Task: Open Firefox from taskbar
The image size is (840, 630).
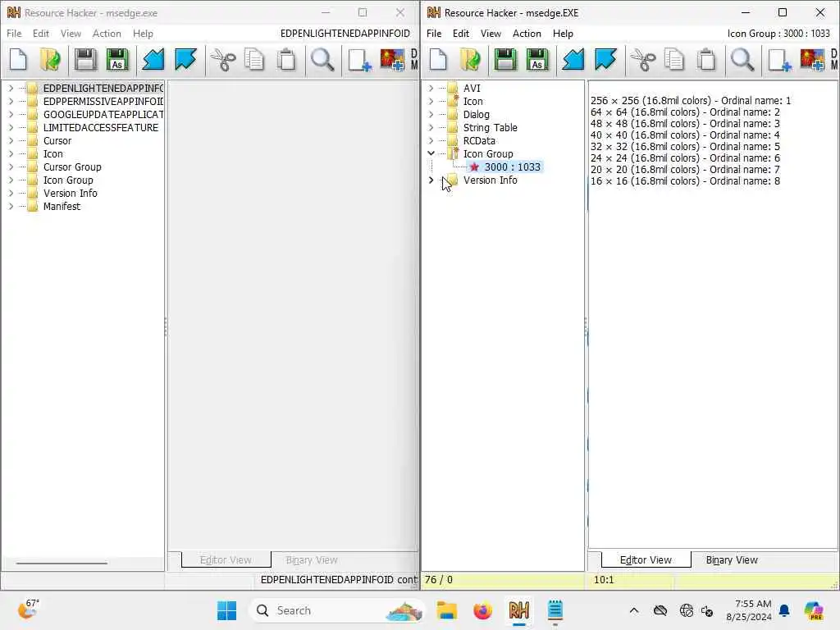Action: (482, 610)
